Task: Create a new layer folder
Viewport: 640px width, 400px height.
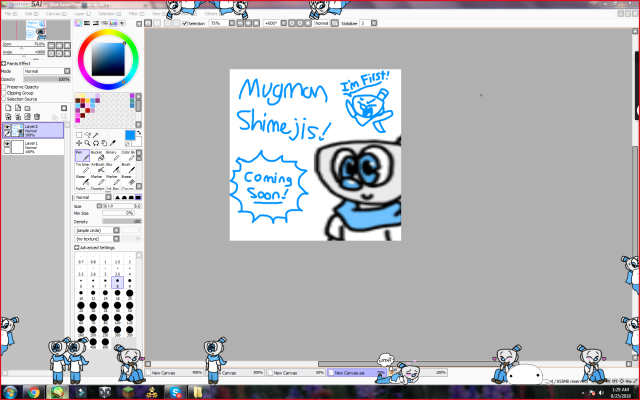Action: [x=27, y=108]
